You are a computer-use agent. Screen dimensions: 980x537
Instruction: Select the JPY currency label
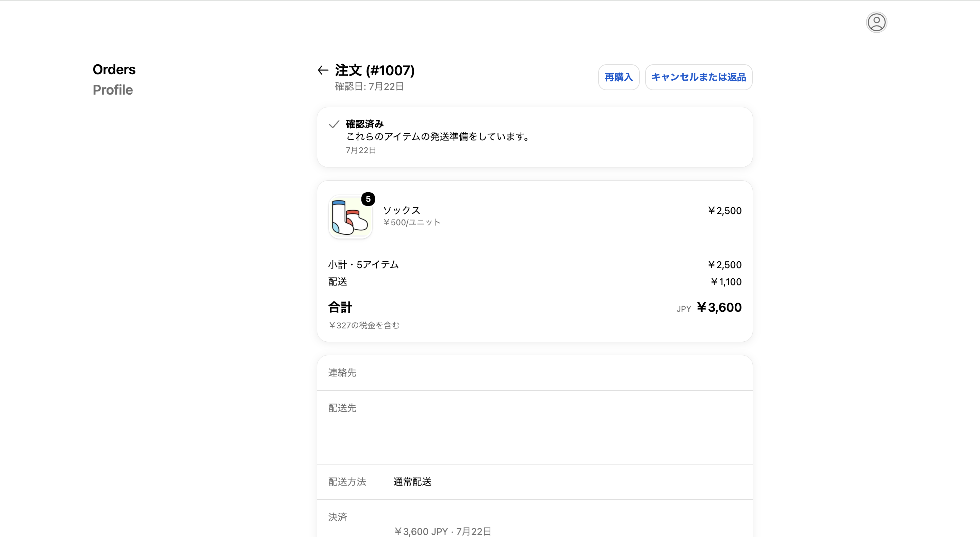click(x=684, y=309)
